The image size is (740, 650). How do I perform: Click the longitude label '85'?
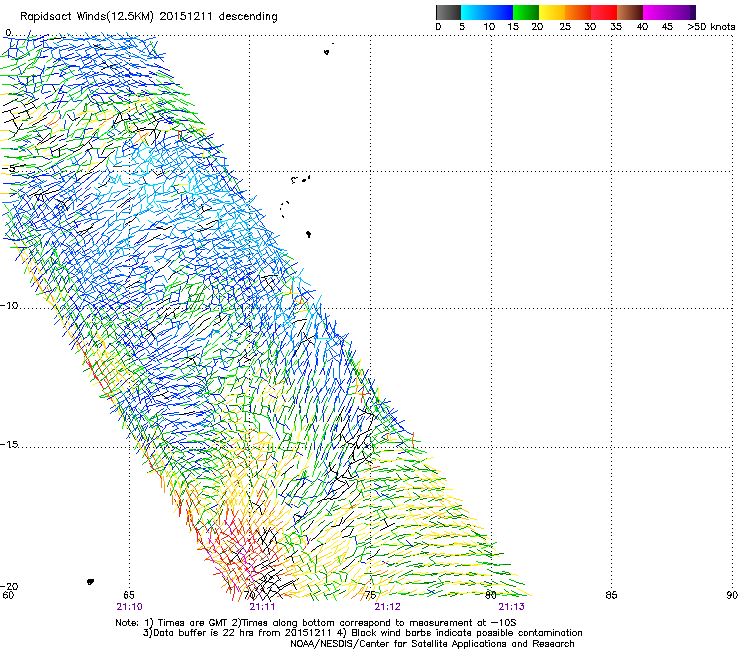pos(611,595)
